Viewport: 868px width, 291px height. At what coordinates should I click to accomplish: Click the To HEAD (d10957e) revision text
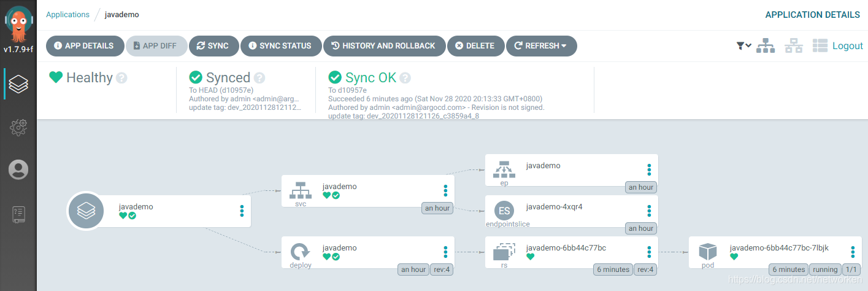223,90
